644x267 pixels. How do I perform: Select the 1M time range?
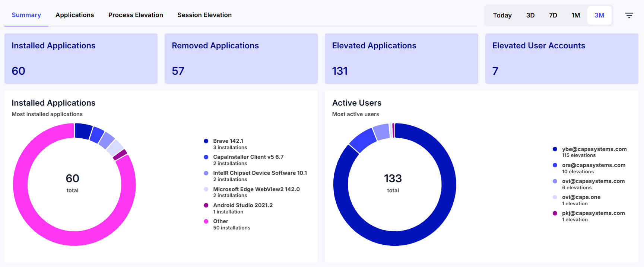tap(576, 15)
